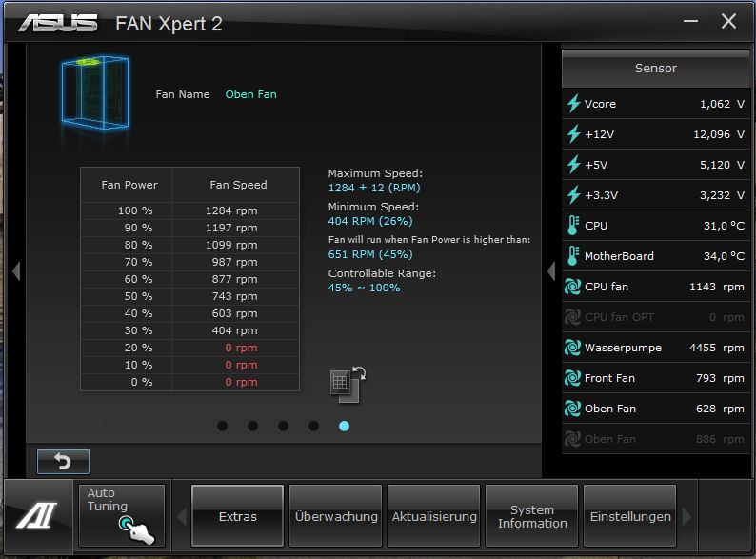Select the second fan page dot
Image resolution: width=756 pixels, height=559 pixels.
coord(252,426)
